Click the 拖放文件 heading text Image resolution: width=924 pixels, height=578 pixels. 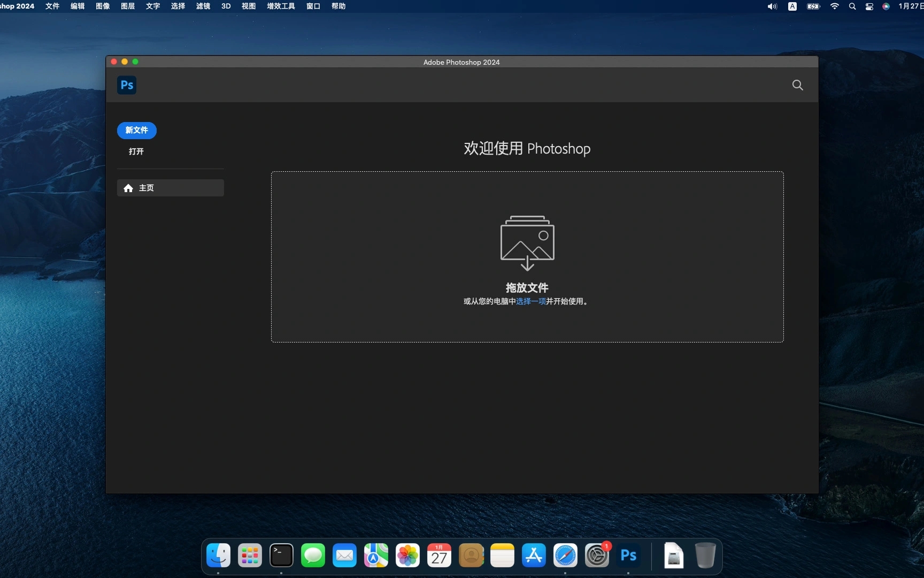[527, 287]
